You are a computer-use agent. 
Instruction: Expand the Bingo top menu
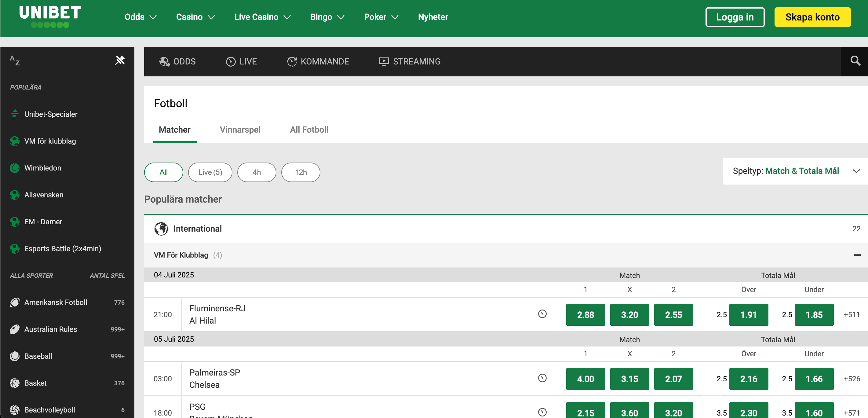pyautogui.click(x=327, y=17)
